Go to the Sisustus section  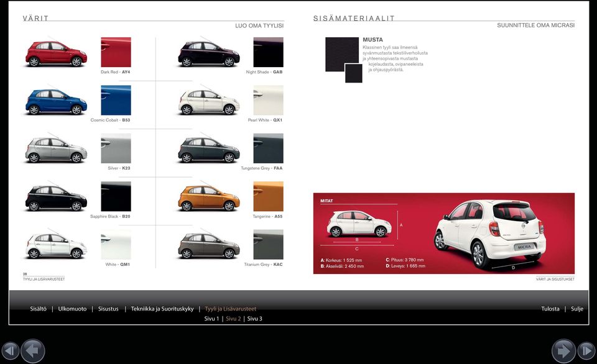tap(108, 309)
